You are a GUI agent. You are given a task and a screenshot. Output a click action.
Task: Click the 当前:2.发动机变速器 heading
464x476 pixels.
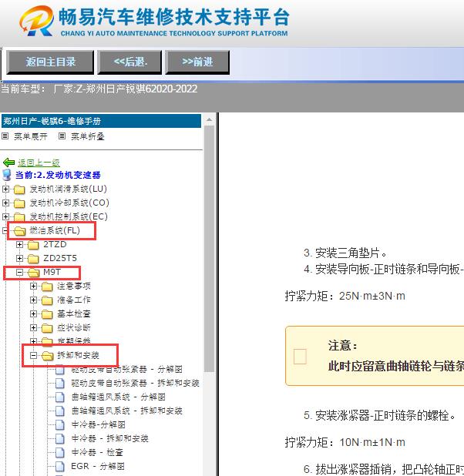(58, 175)
